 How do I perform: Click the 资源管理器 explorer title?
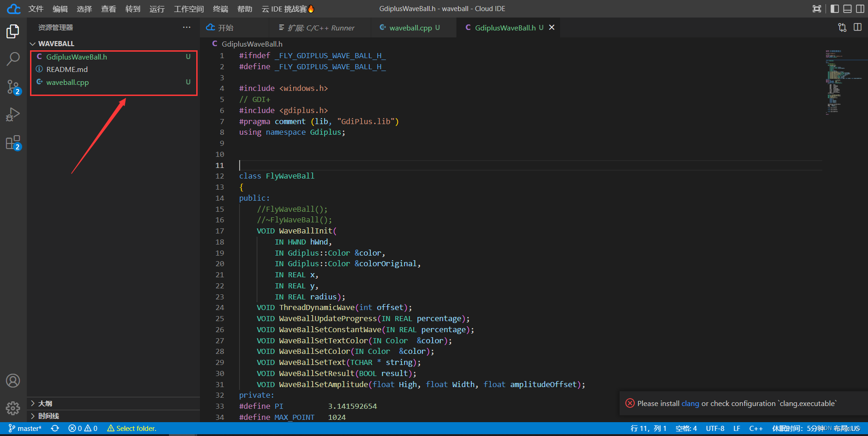point(55,28)
